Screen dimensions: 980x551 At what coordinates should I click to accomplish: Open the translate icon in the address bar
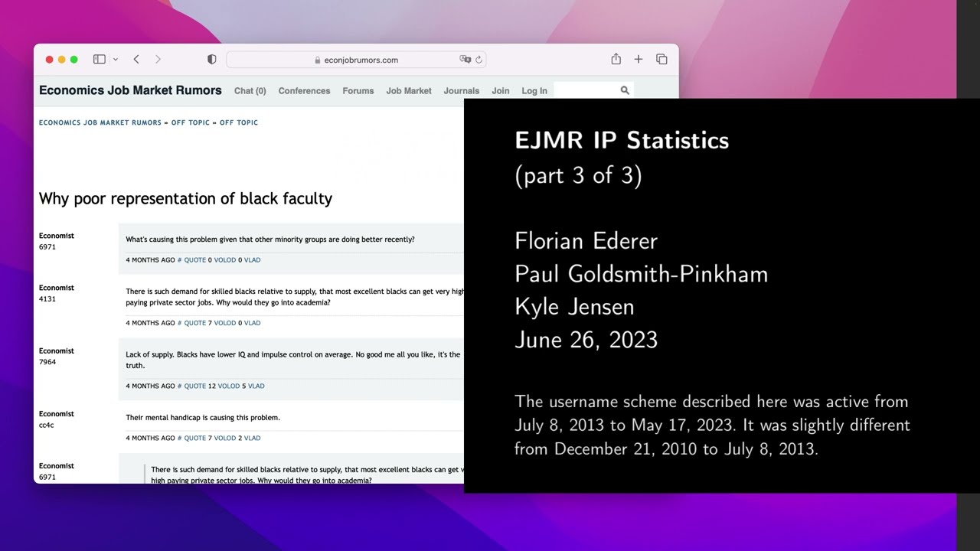(x=465, y=60)
